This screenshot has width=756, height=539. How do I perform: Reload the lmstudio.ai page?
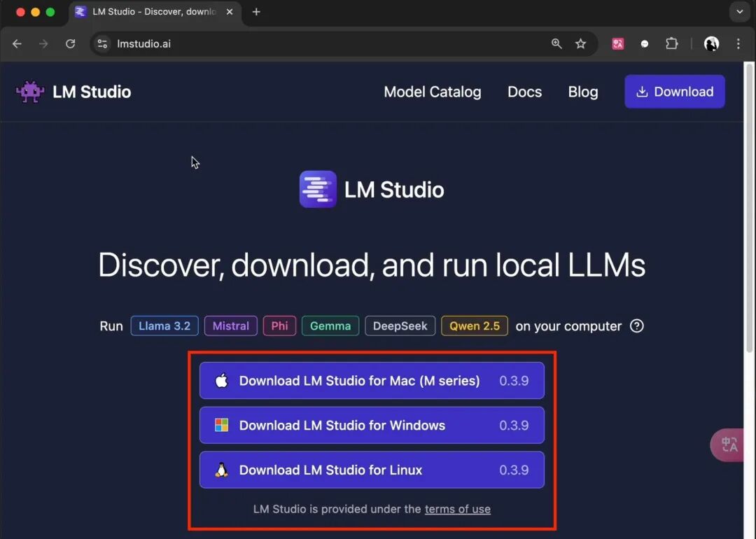coord(71,44)
